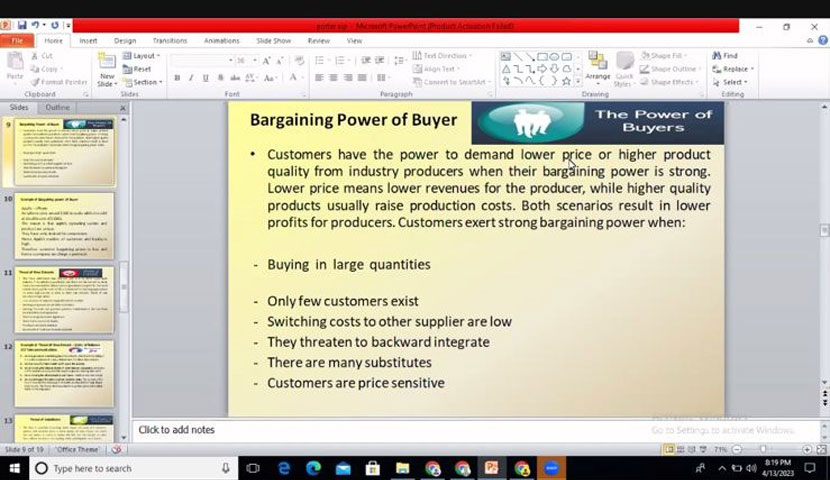Expand the Layout dropdown

point(143,56)
